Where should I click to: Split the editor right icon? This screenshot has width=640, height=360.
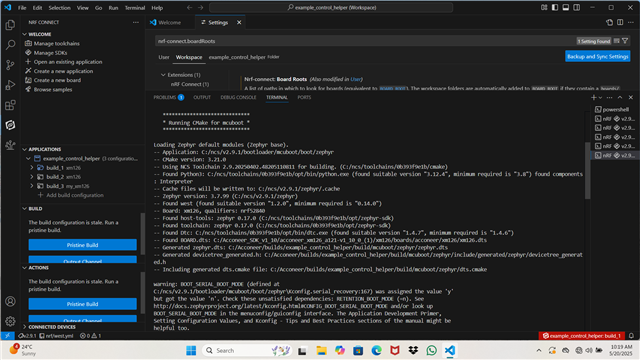click(x=620, y=22)
